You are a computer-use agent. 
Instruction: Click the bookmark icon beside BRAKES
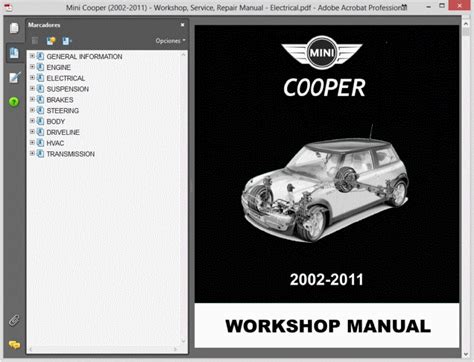tap(40, 99)
